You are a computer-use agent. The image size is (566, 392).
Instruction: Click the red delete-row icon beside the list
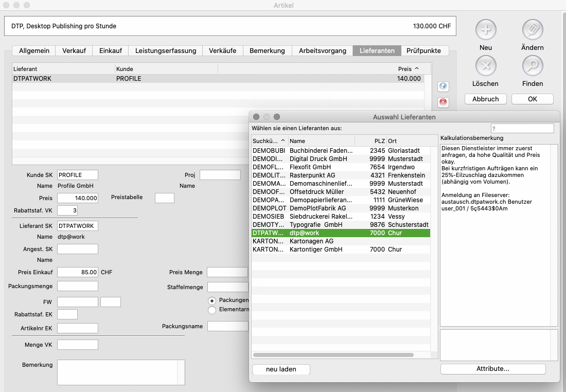tap(443, 102)
